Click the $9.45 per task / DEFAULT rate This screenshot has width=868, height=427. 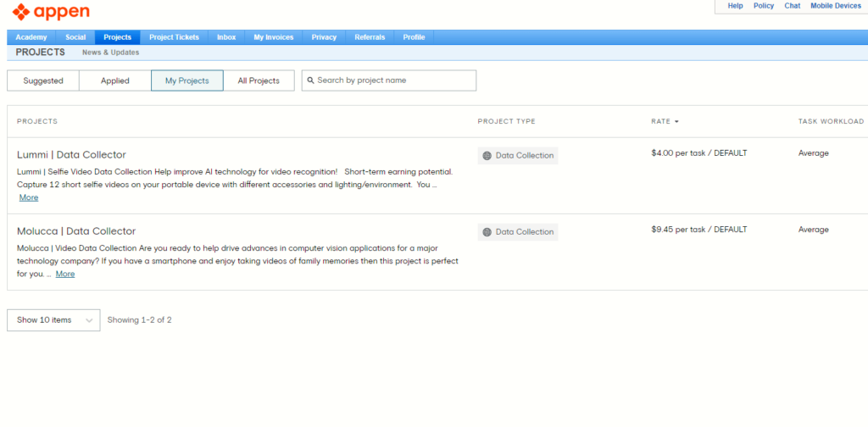(699, 230)
